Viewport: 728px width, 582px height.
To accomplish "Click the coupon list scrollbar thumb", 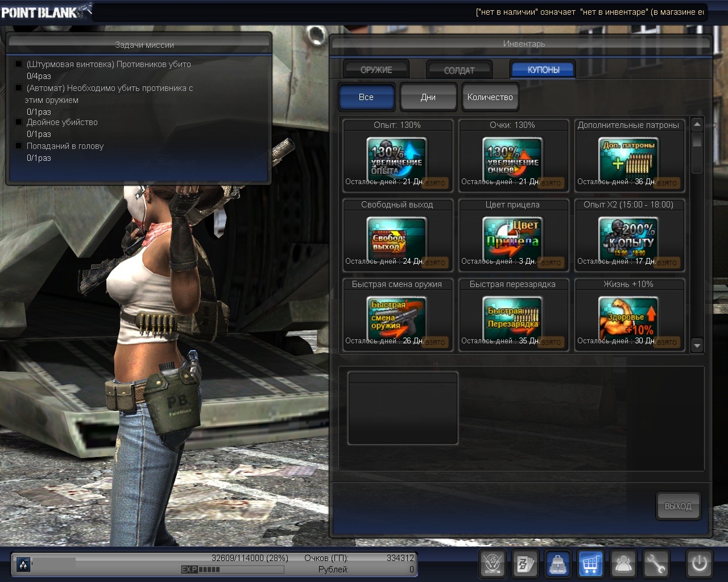I will pyautogui.click(x=697, y=152).
